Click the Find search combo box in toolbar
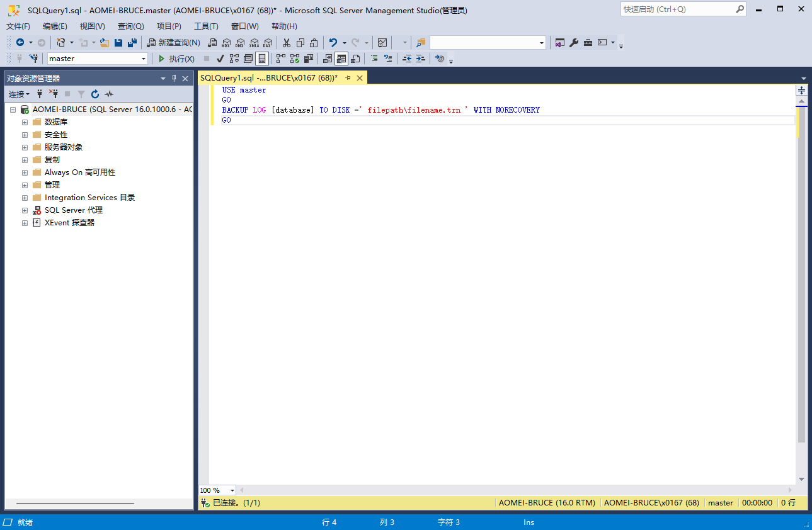Image resolution: width=812 pixels, height=530 pixels. (x=488, y=43)
